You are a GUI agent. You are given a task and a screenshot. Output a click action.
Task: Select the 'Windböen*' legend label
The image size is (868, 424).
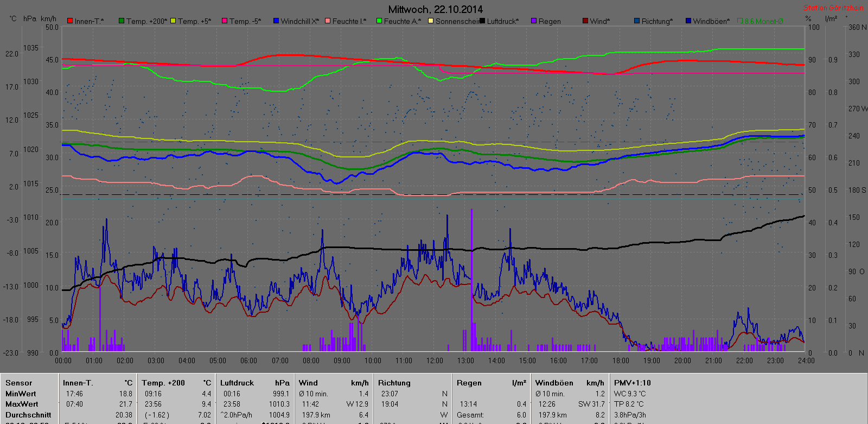point(712,21)
